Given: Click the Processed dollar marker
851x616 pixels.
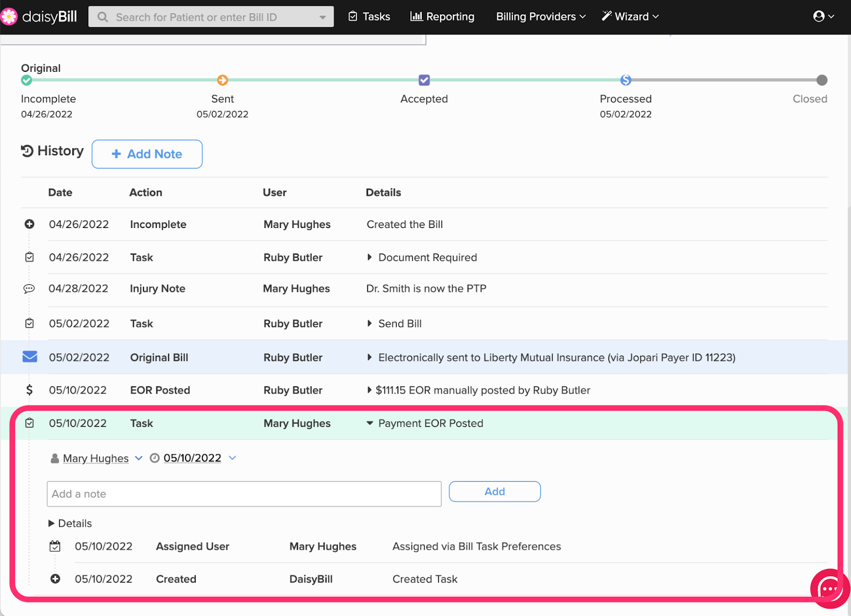Looking at the screenshot, I should click(625, 80).
